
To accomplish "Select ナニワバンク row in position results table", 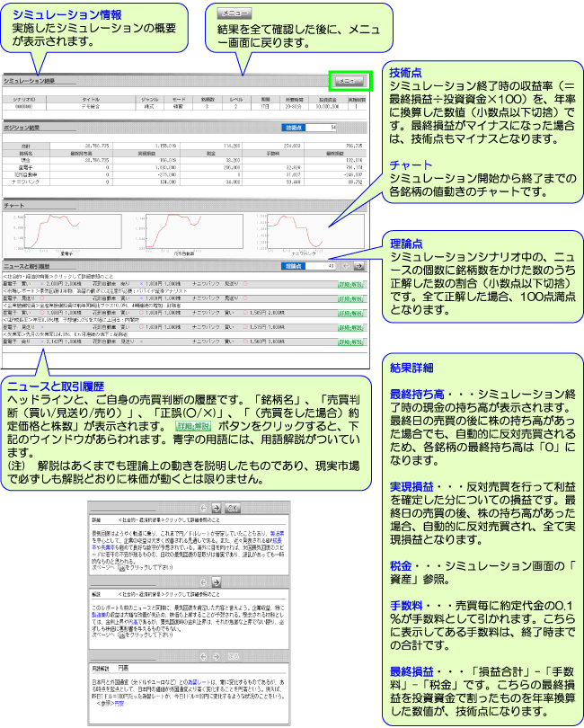I will (x=185, y=182).
